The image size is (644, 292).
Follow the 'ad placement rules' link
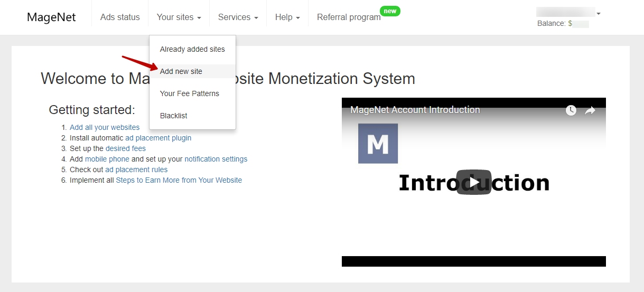click(x=136, y=169)
